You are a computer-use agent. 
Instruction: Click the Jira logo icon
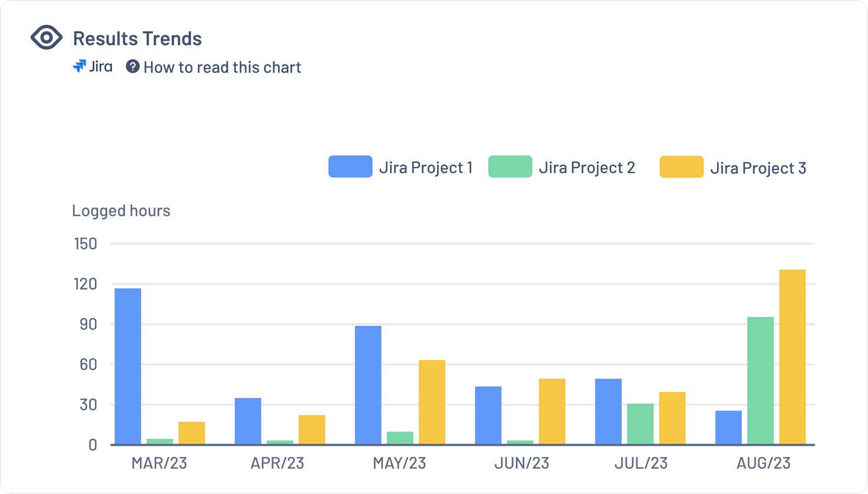(80, 66)
